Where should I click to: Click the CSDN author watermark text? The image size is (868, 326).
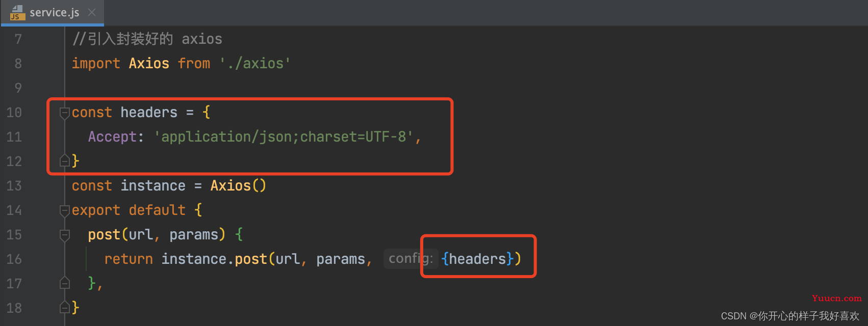pos(790,316)
